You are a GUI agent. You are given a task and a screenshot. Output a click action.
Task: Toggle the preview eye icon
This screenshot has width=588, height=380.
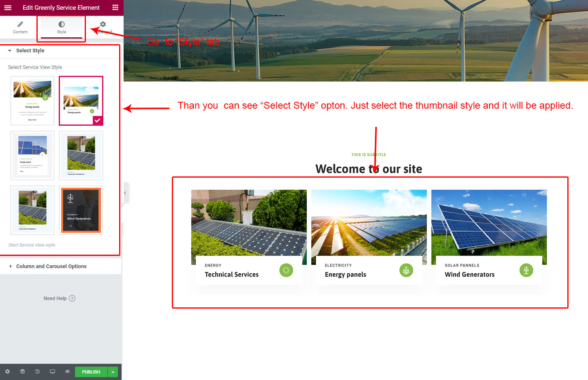click(x=67, y=371)
